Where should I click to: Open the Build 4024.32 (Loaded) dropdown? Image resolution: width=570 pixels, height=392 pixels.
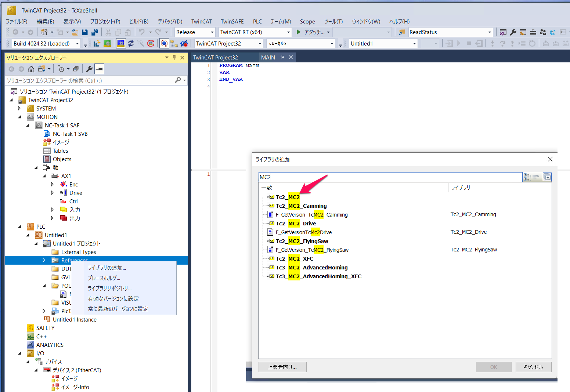pyautogui.click(x=77, y=44)
